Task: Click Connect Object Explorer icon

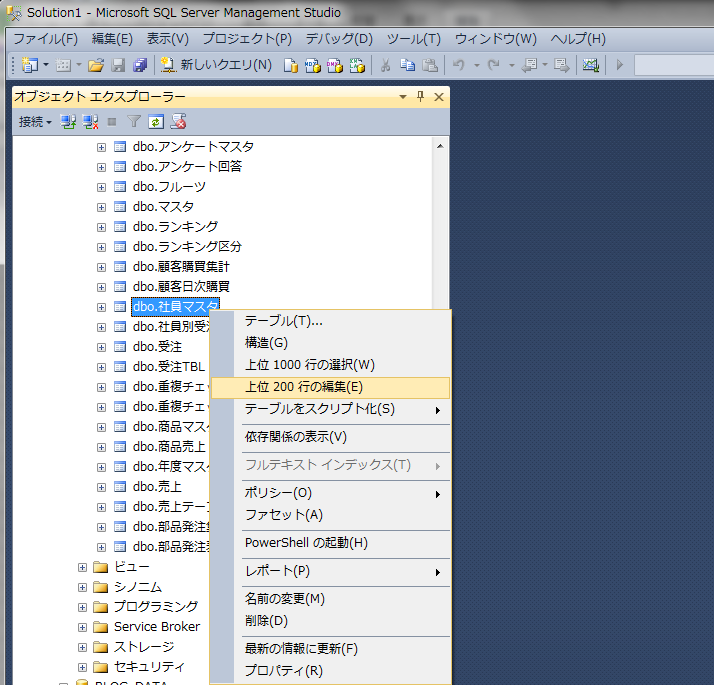Action: [68, 122]
